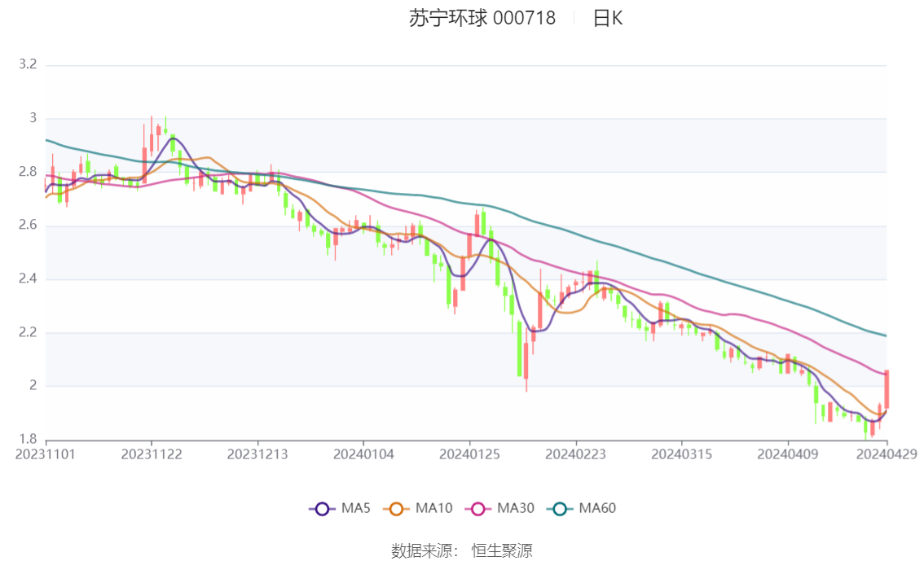The height and width of the screenshot is (561, 924).
Task: Toggle the MA30 pink legend marker
Action: pos(478,509)
